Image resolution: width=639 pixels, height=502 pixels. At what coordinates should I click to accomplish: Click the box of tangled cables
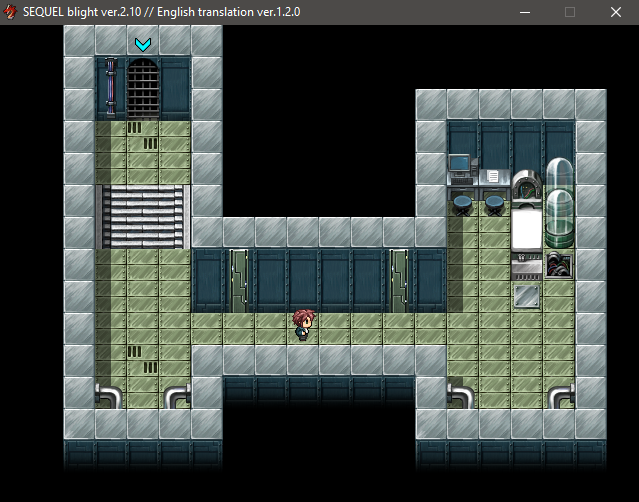point(559,266)
